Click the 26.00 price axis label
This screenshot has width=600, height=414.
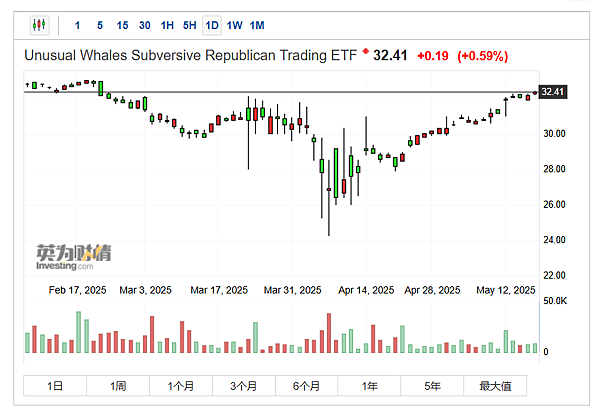(554, 204)
